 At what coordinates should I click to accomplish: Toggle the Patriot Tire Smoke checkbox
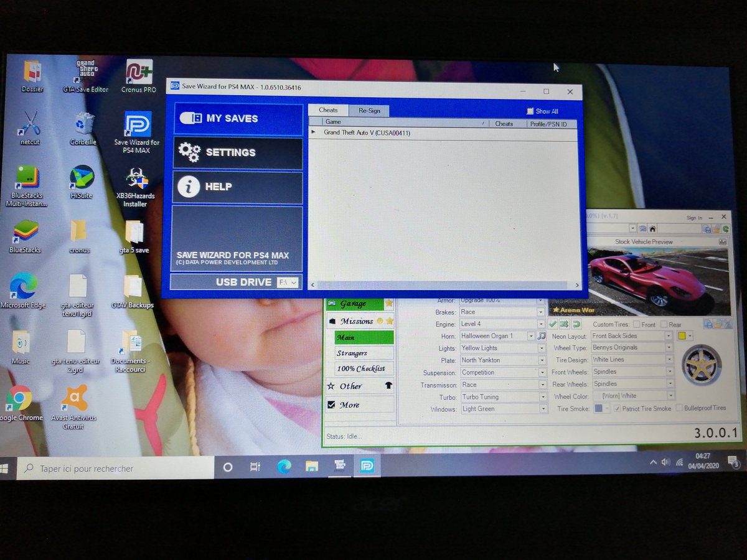pos(617,409)
